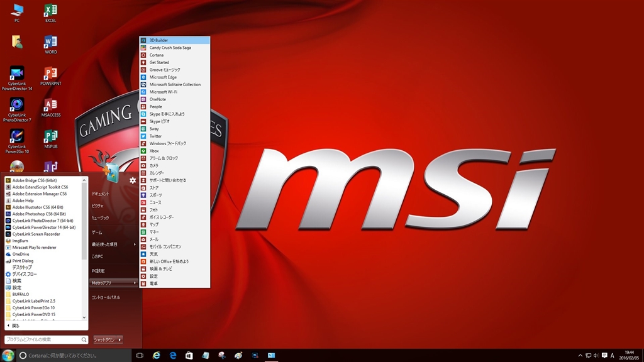This screenshot has width=644, height=362.
Task: Open the MSACCESS desktop shortcut
Action: 50,106
